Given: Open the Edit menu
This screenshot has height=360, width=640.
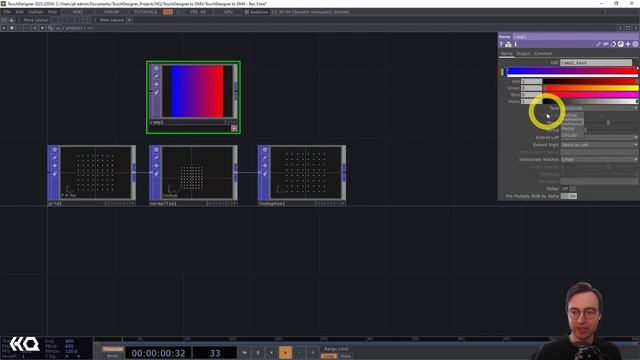Looking at the screenshot, I should click(x=20, y=12).
